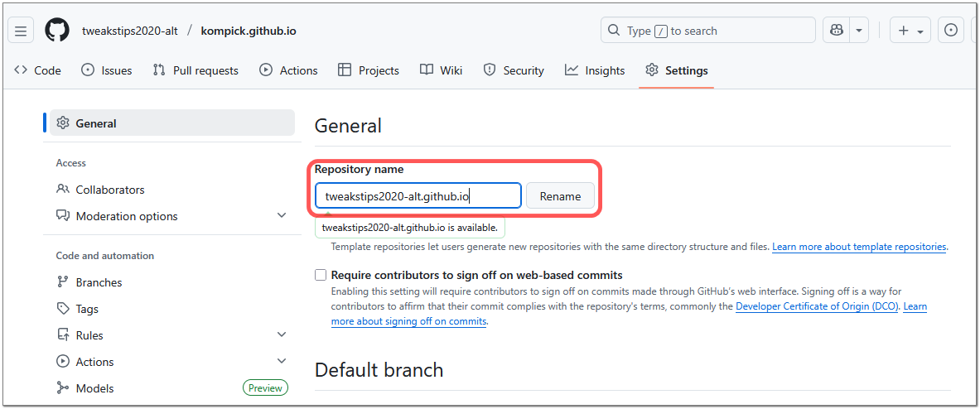Open the plus create-new dropdown
The width and height of the screenshot is (980, 409).
(910, 31)
